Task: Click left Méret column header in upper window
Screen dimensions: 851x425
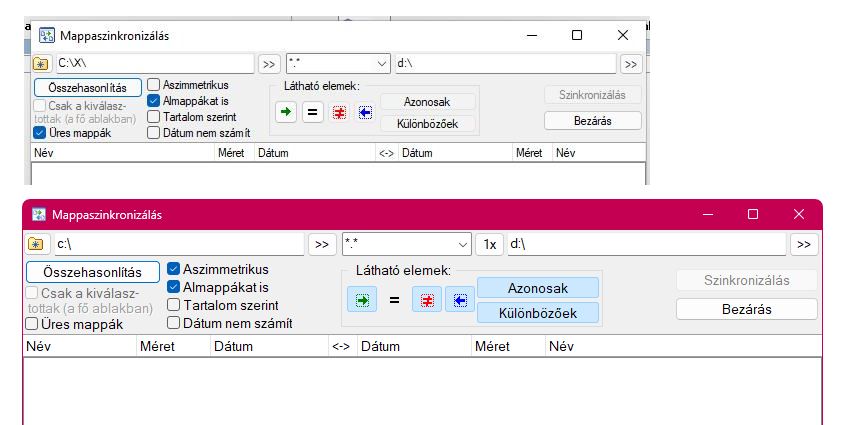Action: tap(234, 153)
